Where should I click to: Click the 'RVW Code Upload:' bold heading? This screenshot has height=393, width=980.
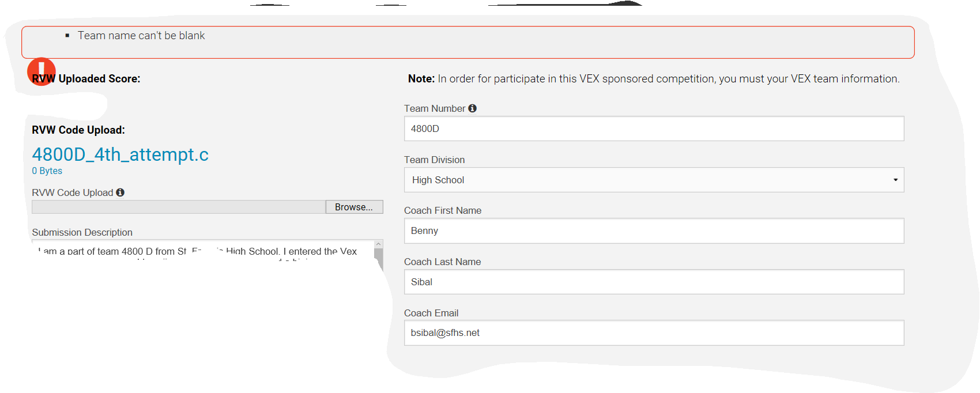tap(78, 130)
